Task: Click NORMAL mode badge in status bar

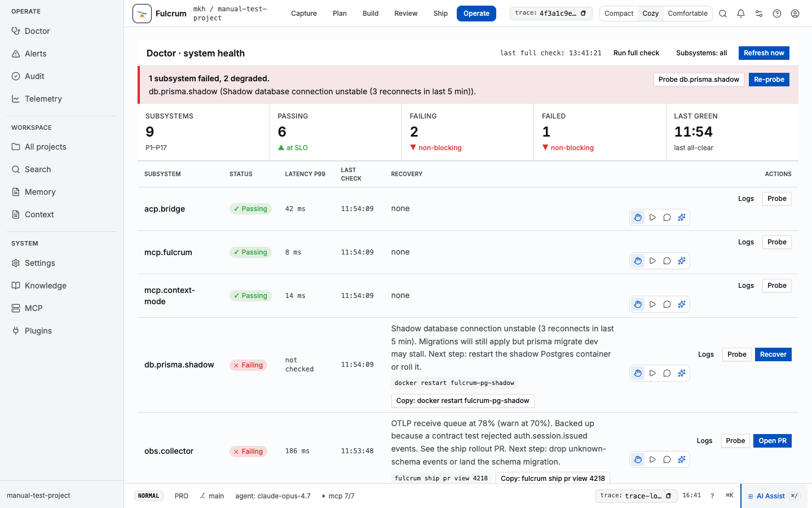Action: [149, 496]
